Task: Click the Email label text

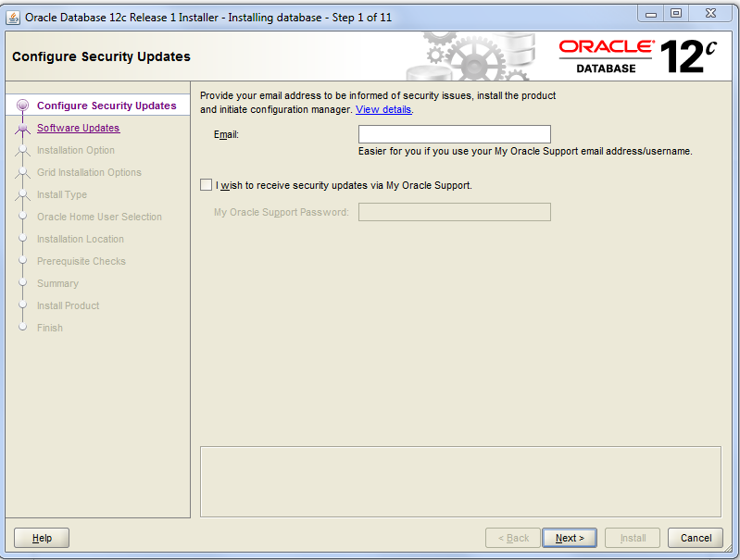Action: click(226, 134)
